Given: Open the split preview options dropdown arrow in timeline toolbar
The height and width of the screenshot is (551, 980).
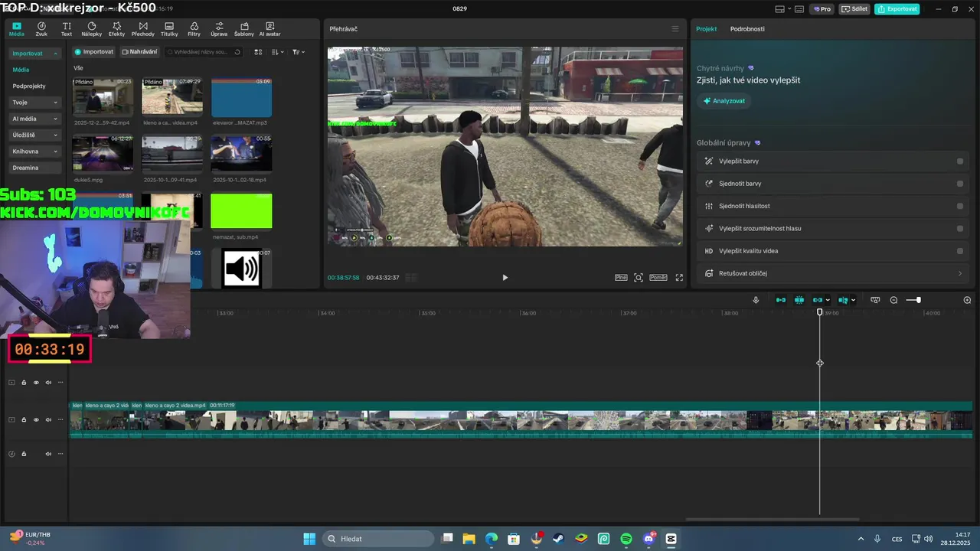Looking at the screenshot, I should pyautogui.click(x=853, y=300).
